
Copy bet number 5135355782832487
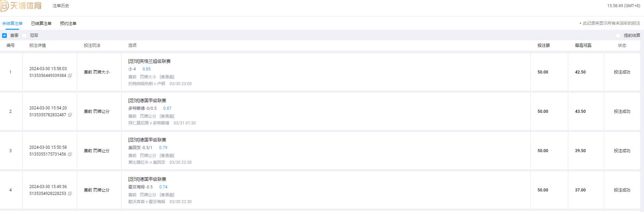click(x=70, y=115)
